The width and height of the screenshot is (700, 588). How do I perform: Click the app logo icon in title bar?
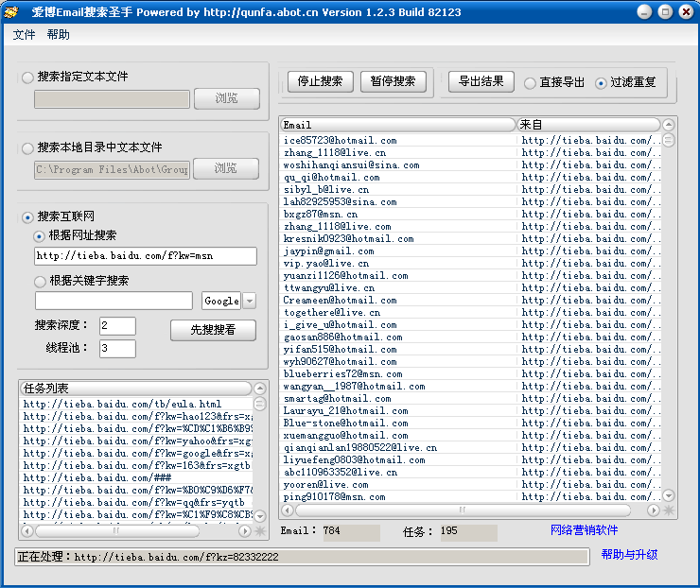tap(10, 11)
